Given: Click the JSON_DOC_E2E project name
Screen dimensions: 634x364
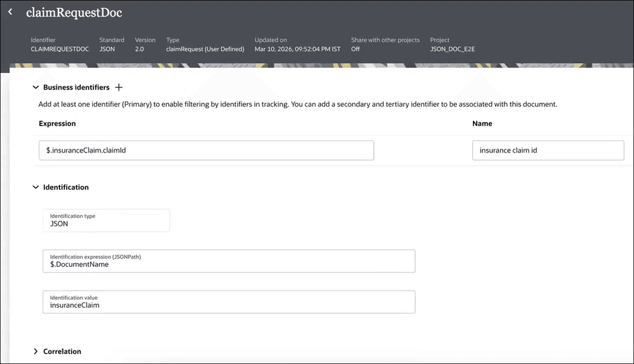Looking at the screenshot, I should tap(453, 48).
